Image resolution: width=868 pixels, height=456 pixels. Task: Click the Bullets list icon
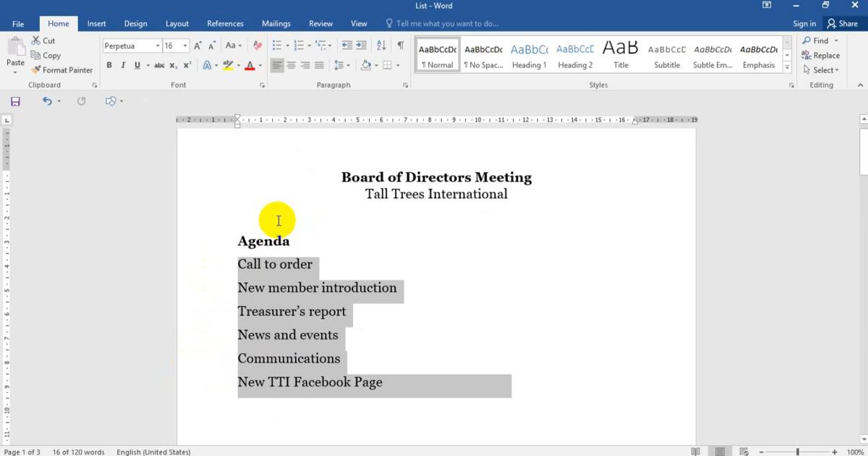pos(276,46)
